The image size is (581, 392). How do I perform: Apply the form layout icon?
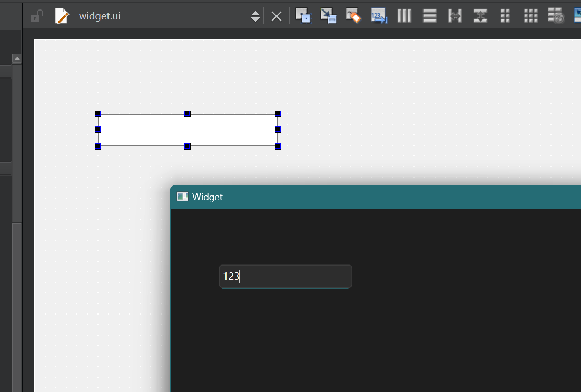point(505,16)
